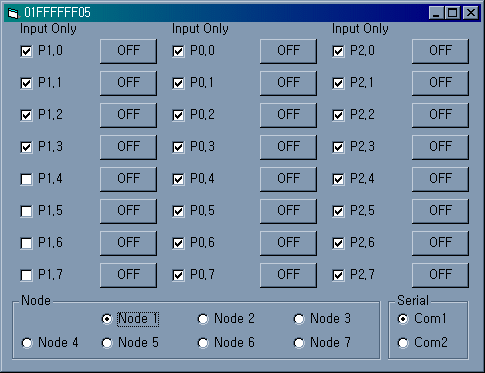The height and width of the screenshot is (373, 485).
Task: Choose Node 7 in Node group
Action: click(x=299, y=343)
